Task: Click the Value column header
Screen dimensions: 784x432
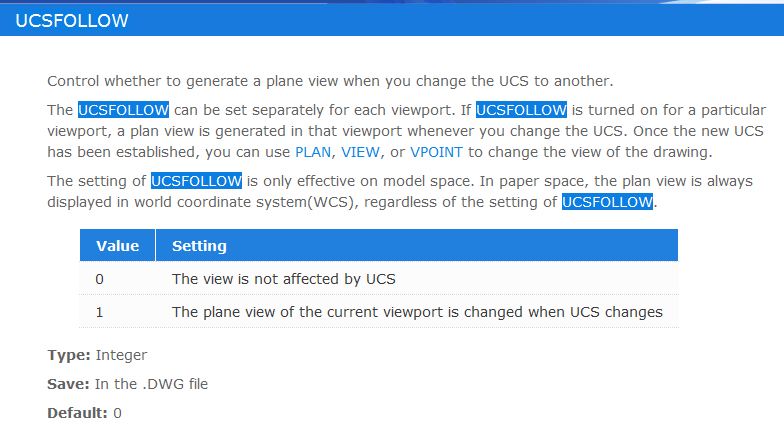Action: tap(118, 246)
